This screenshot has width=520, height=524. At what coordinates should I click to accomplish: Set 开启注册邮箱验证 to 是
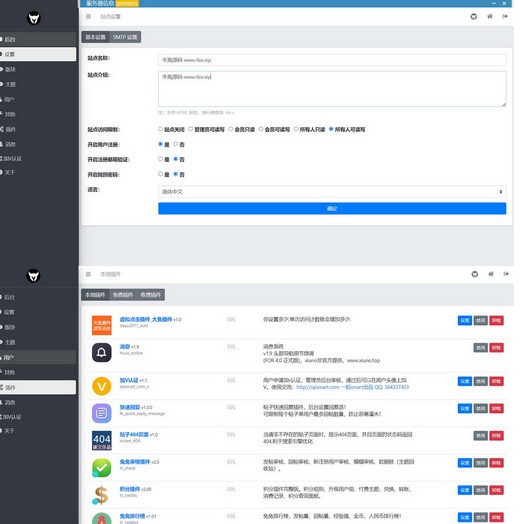click(160, 159)
